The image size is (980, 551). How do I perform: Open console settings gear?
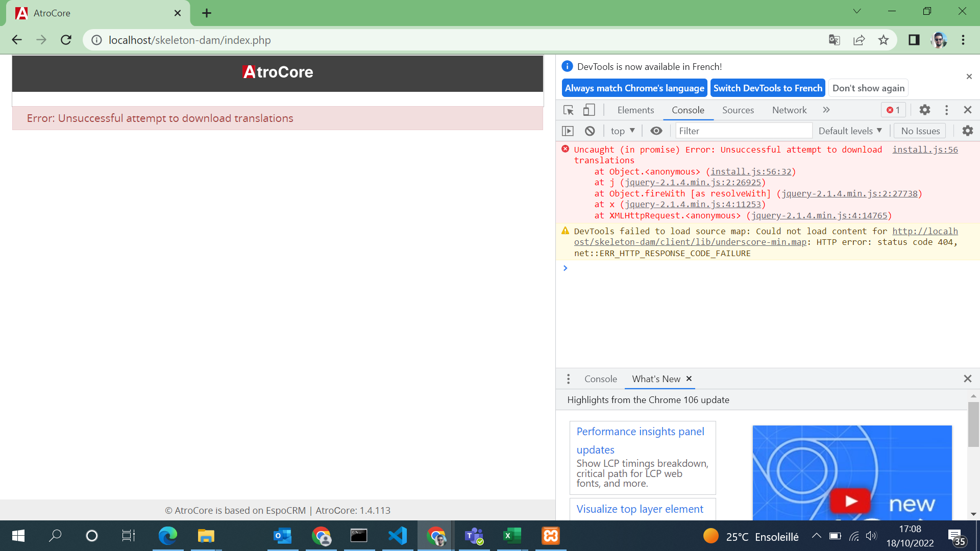(x=967, y=131)
